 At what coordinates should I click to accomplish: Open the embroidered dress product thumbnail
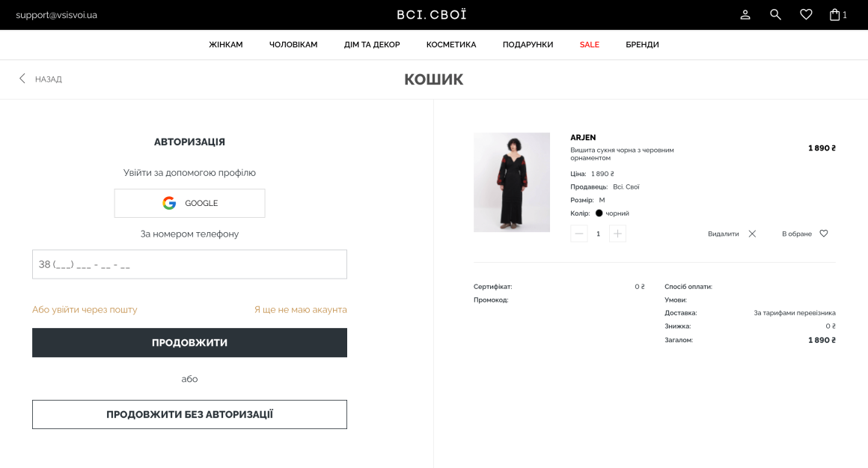click(x=512, y=182)
